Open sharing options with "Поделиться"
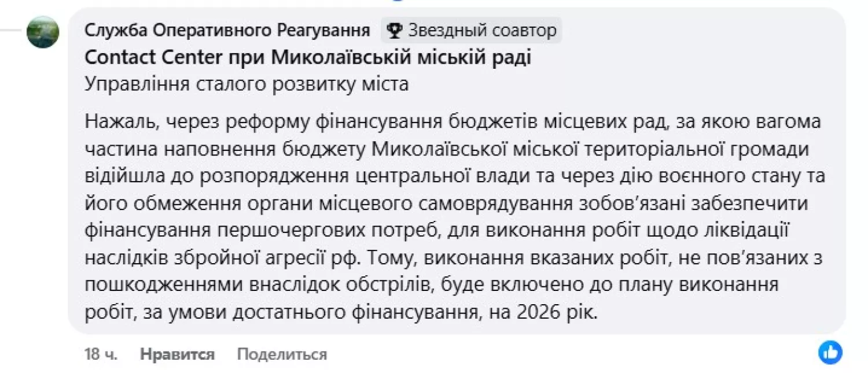The width and height of the screenshot is (868, 373). (282, 354)
